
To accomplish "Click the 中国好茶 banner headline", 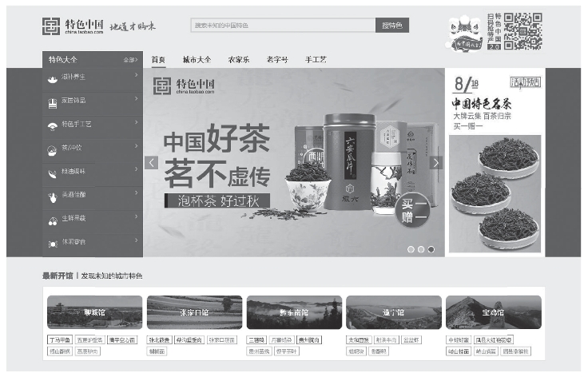I will (217, 139).
